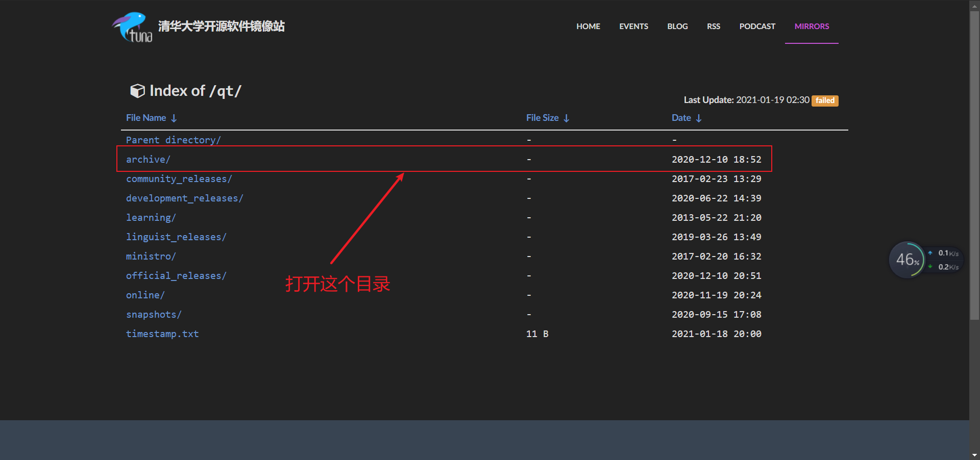The image size is (980, 460).
Task: Open timestamp.txt
Action: (162, 334)
